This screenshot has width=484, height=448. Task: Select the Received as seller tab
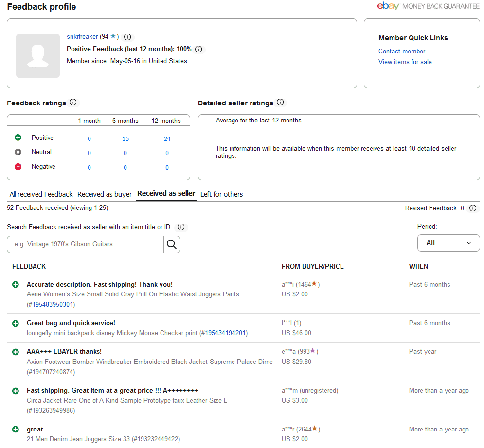click(x=166, y=193)
